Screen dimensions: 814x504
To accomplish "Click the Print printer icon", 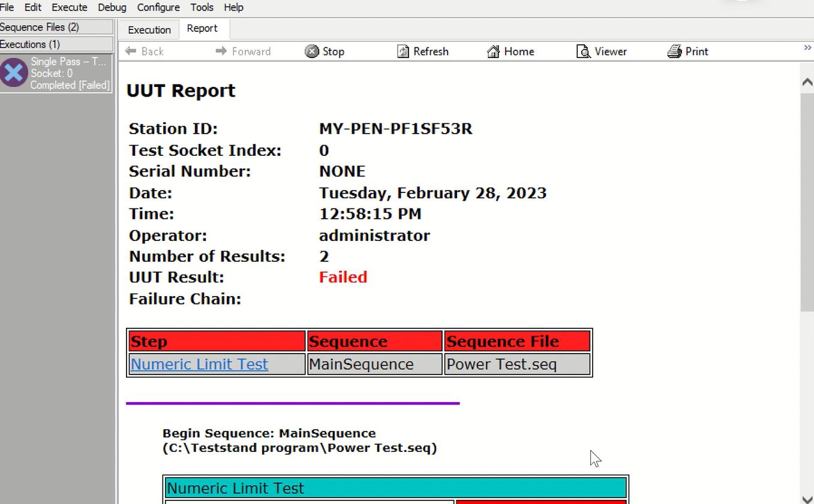I will (x=674, y=52).
